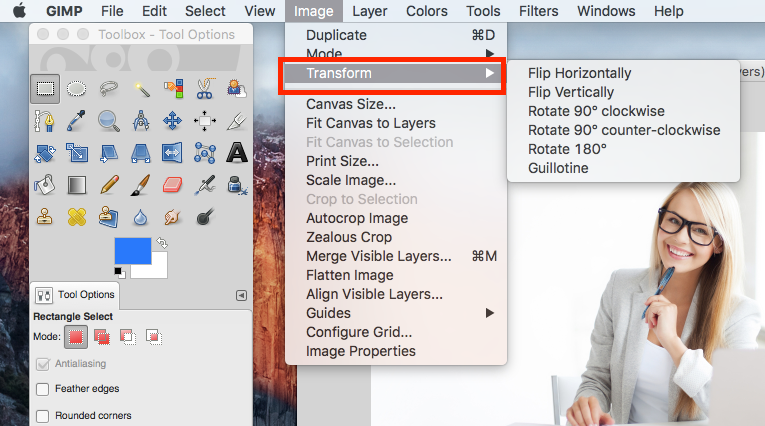Select the Zoom magnifier tool
765x426 pixels.
(109, 121)
